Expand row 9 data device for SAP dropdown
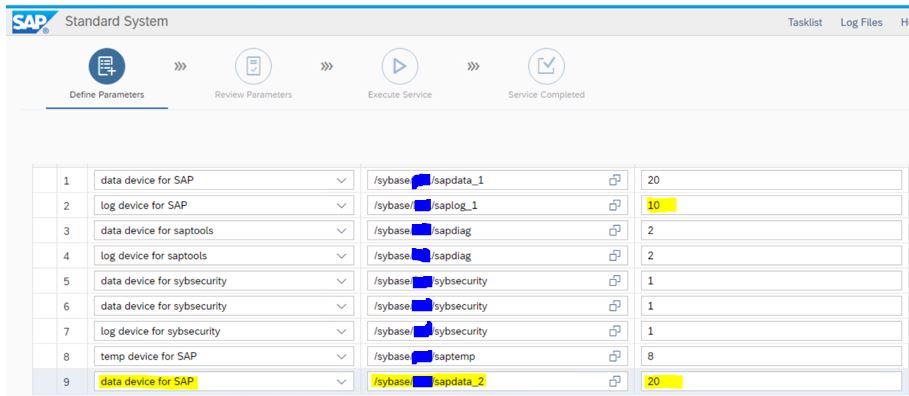Screen dimensions: 909x396 [x=341, y=382]
